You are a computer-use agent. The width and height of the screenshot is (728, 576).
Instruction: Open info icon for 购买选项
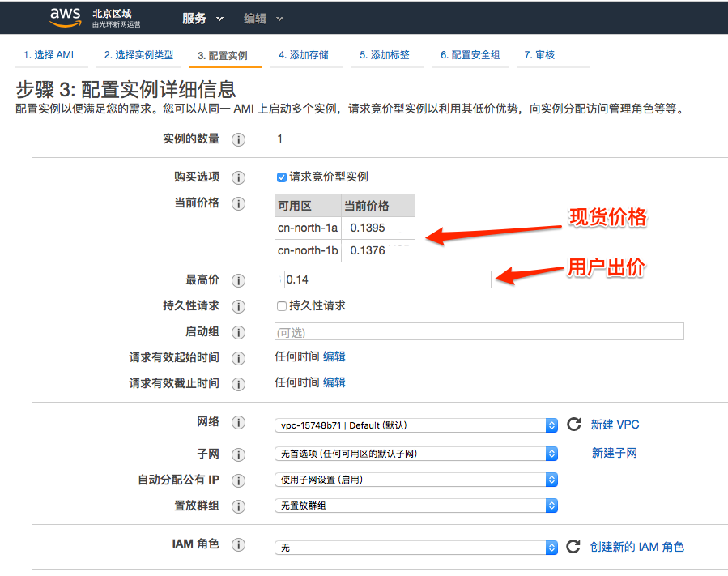(x=238, y=177)
